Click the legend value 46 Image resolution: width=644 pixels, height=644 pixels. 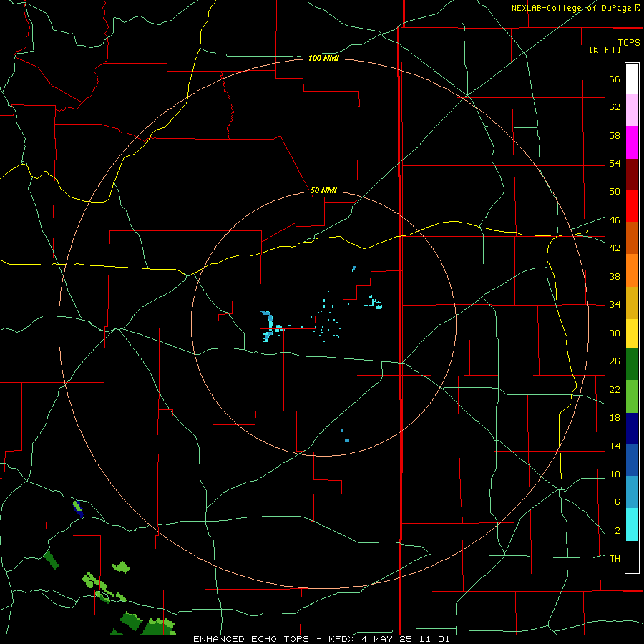coord(615,220)
